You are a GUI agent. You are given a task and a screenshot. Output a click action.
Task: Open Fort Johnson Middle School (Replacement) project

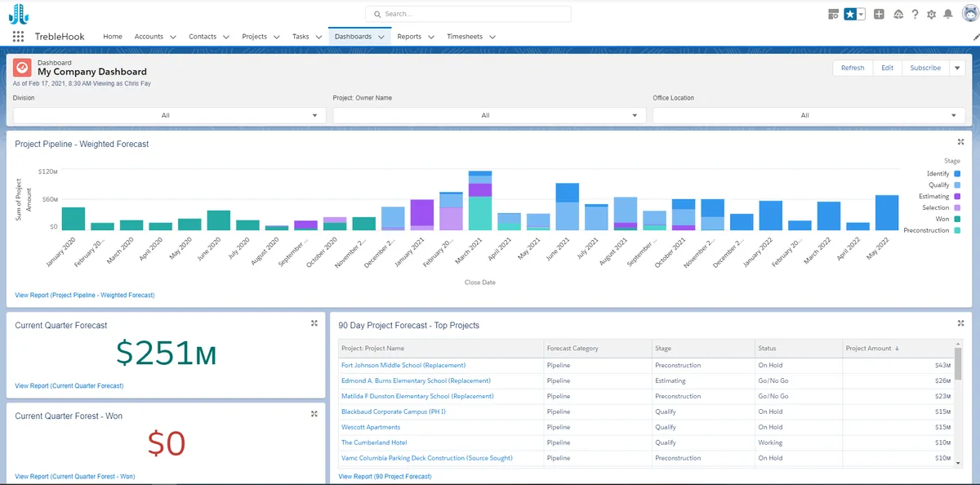click(x=403, y=365)
